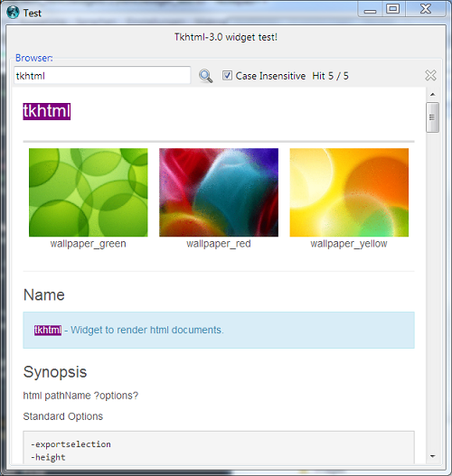Click 'Widget to render html documents.' text
The height and width of the screenshot is (476, 452).
(147, 330)
